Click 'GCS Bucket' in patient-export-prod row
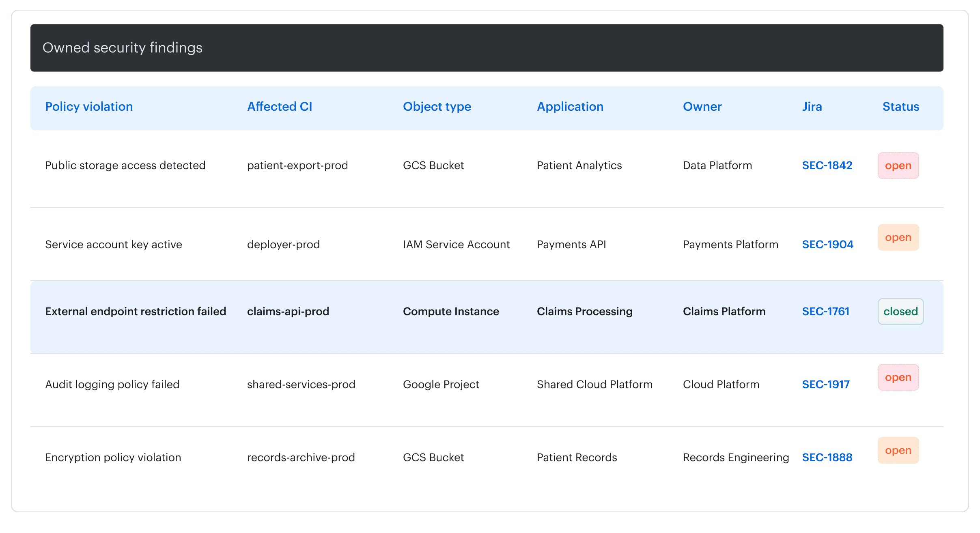This screenshot has width=980, height=533. coord(433,165)
